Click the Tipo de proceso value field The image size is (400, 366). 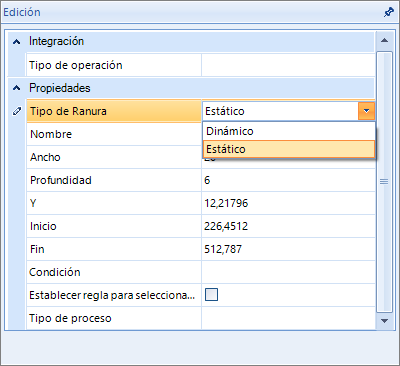tap(288, 318)
